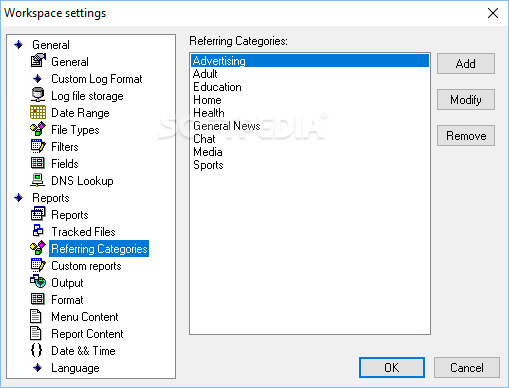Click the File Types shapes icon
Viewport: 509px width, 388px height.
38,129
